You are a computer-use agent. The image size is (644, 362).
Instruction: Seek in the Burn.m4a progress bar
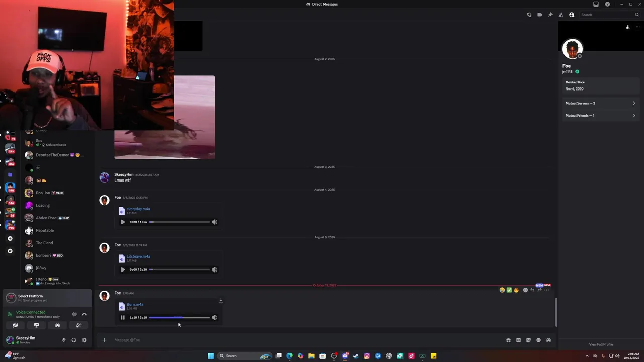180,318
